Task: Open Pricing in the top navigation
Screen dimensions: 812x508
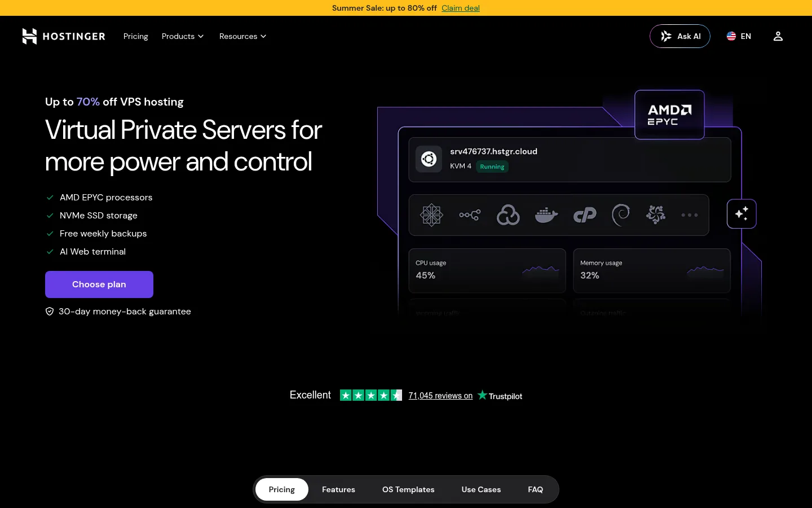Action: pyautogui.click(x=136, y=36)
